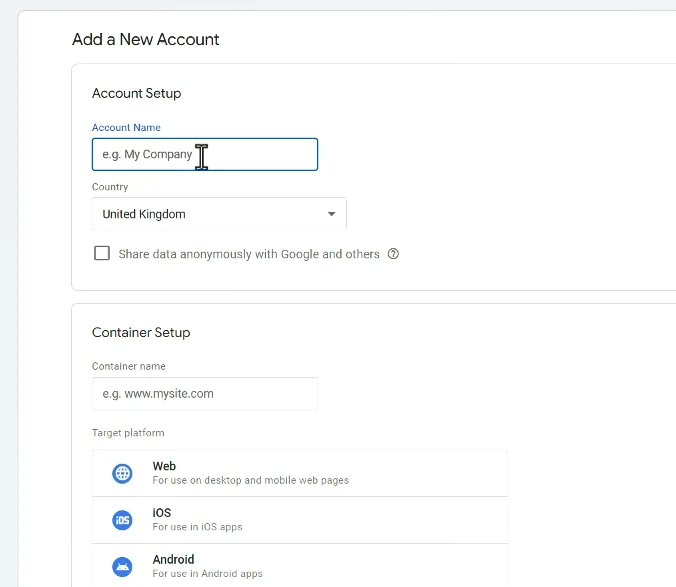
Task: Select Web target platform option
Action: click(300, 473)
